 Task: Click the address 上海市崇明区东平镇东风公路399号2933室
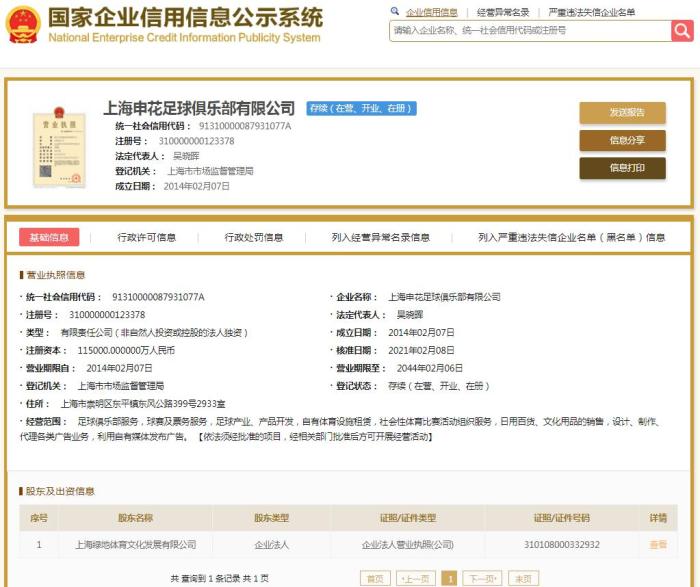pos(143,404)
